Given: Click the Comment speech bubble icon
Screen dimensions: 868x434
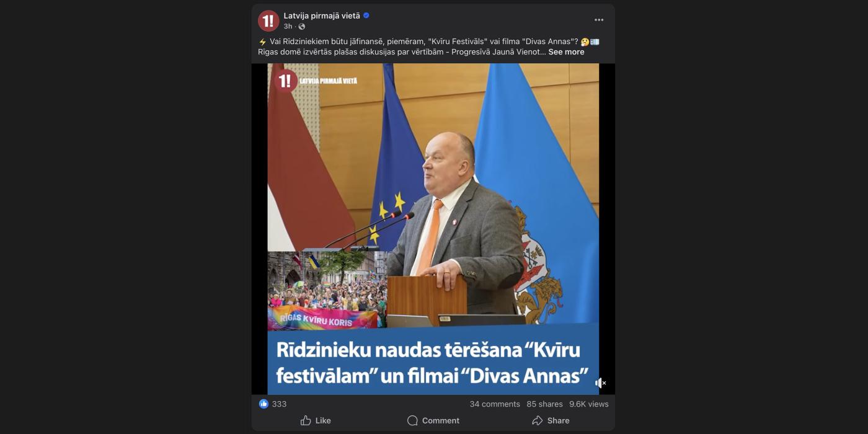Looking at the screenshot, I should pyautogui.click(x=412, y=420).
